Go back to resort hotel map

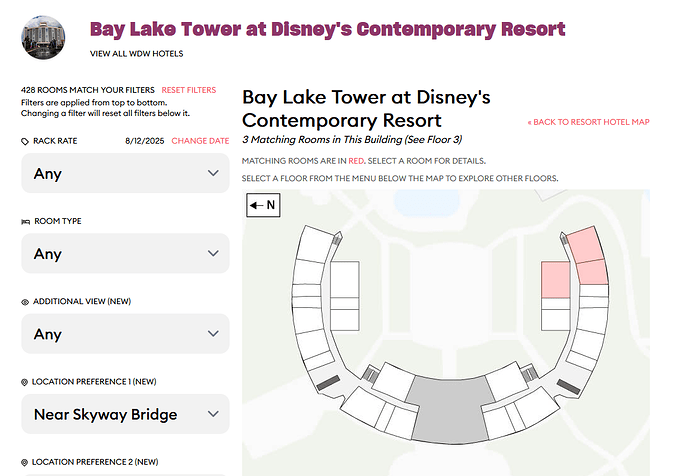(x=588, y=122)
